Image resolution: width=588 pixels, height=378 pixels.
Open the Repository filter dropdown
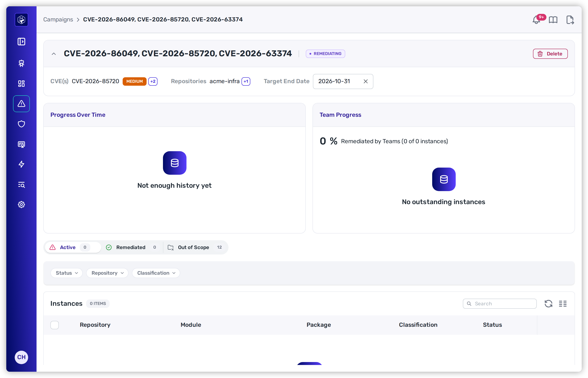107,273
